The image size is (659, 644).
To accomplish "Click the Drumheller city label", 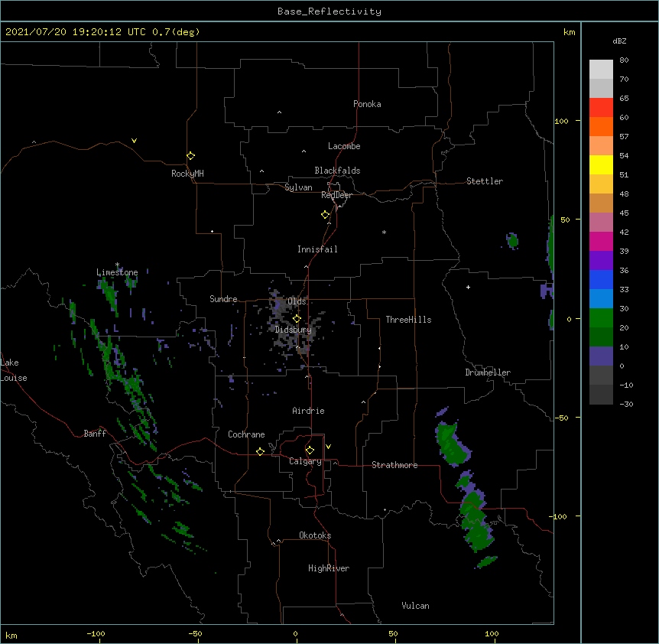I will coord(488,372).
